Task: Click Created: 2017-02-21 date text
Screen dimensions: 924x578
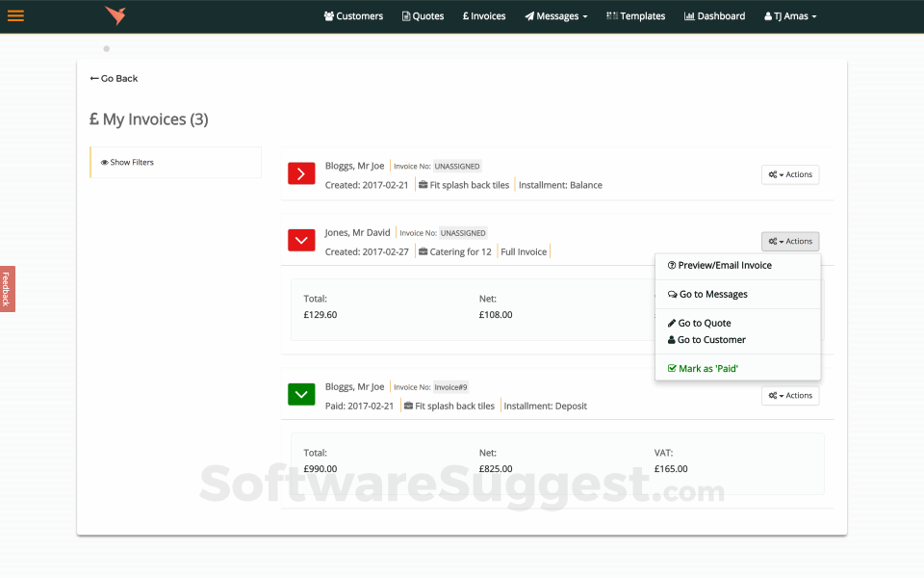Action: pos(367,185)
